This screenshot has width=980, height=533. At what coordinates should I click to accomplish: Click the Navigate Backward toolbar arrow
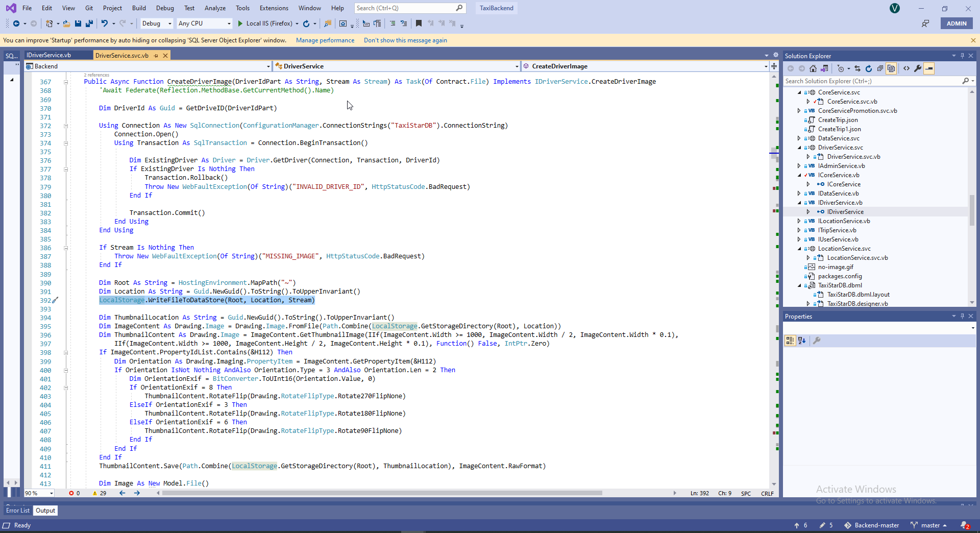(x=16, y=23)
